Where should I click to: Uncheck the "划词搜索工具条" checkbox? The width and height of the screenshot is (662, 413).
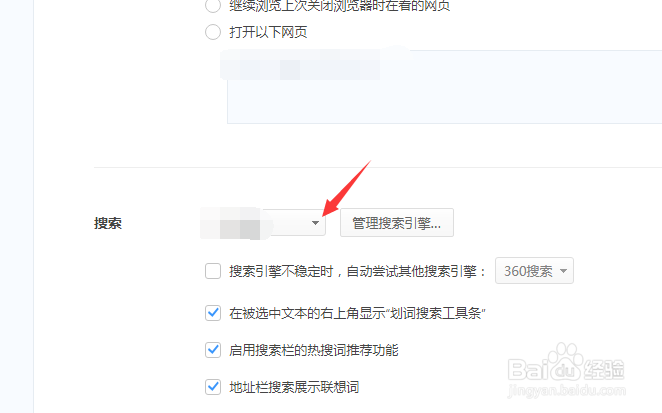tap(213, 313)
